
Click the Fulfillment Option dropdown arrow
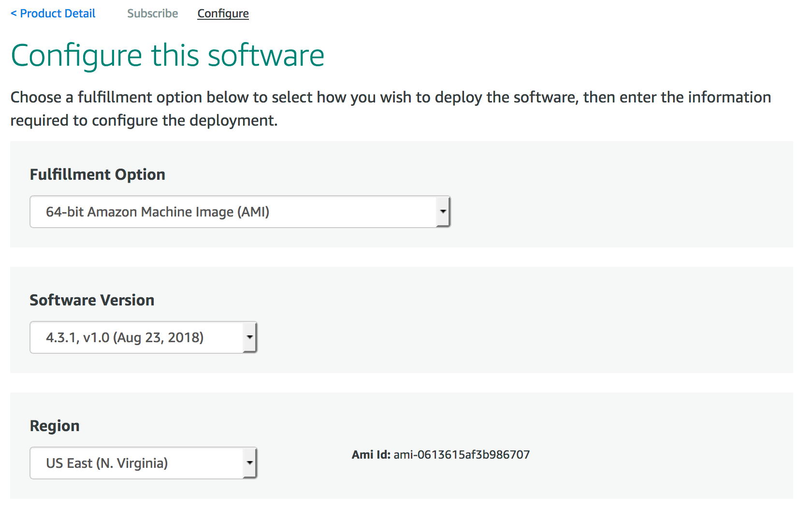(443, 212)
